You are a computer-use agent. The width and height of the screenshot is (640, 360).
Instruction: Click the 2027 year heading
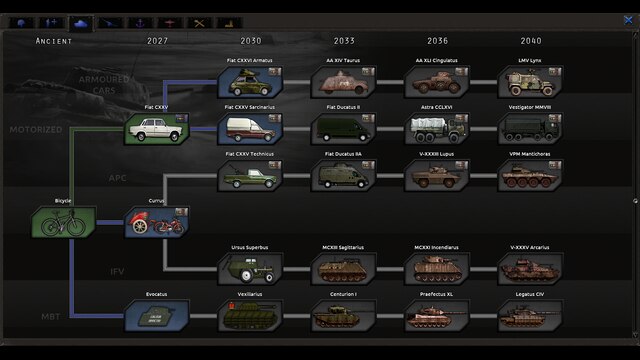[158, 41]
